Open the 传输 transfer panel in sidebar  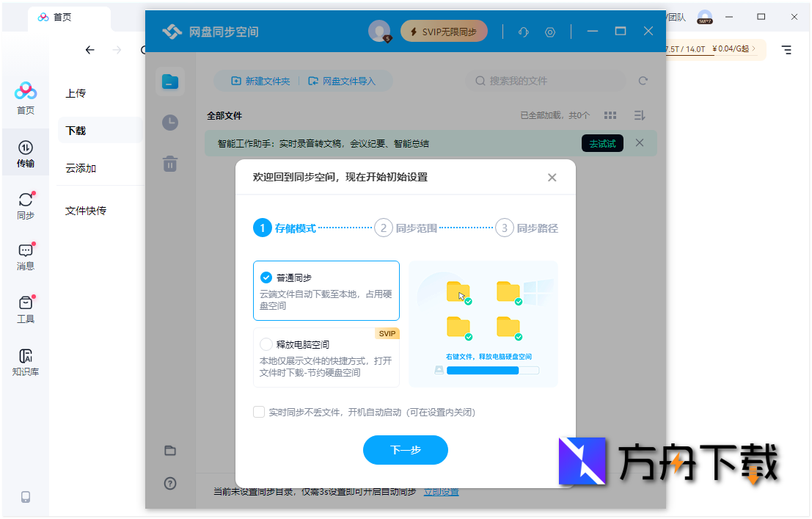click(x=26, y=152)
